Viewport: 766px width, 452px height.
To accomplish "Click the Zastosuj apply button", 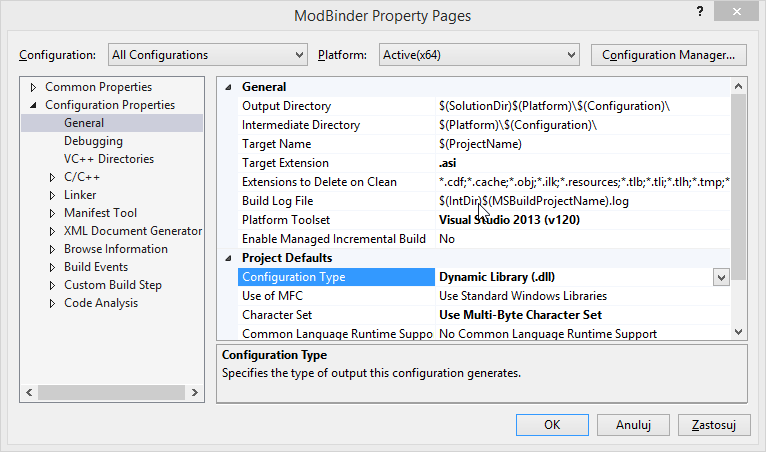I will pos(713,424).
